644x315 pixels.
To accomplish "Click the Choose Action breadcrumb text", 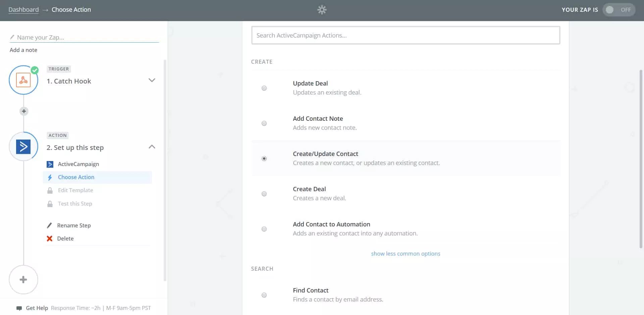I will (71, 10).
